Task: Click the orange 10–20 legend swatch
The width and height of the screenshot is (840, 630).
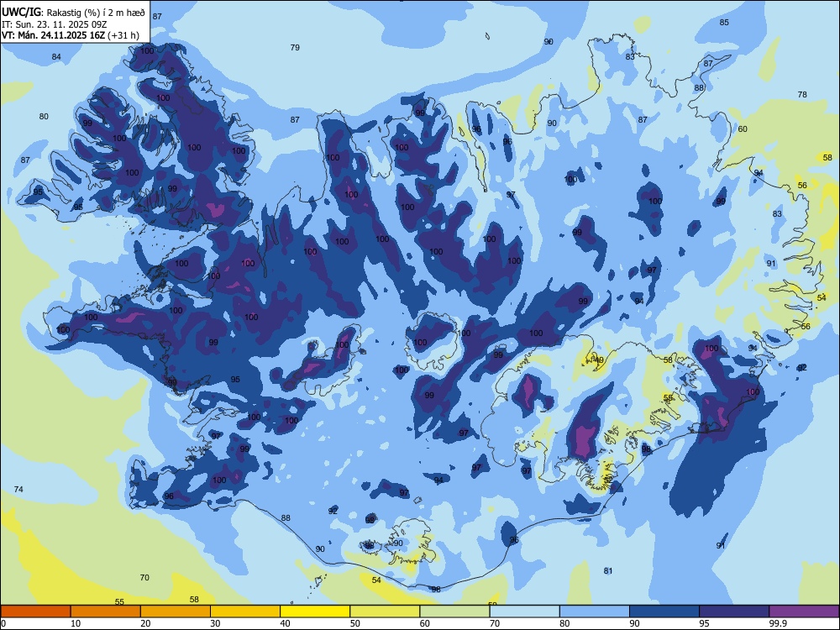Action: 106,612
